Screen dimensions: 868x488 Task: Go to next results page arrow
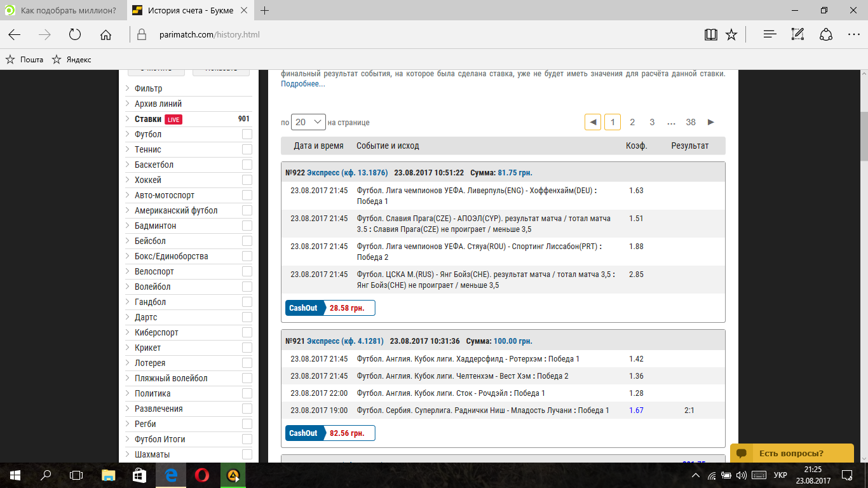(711, 122)
